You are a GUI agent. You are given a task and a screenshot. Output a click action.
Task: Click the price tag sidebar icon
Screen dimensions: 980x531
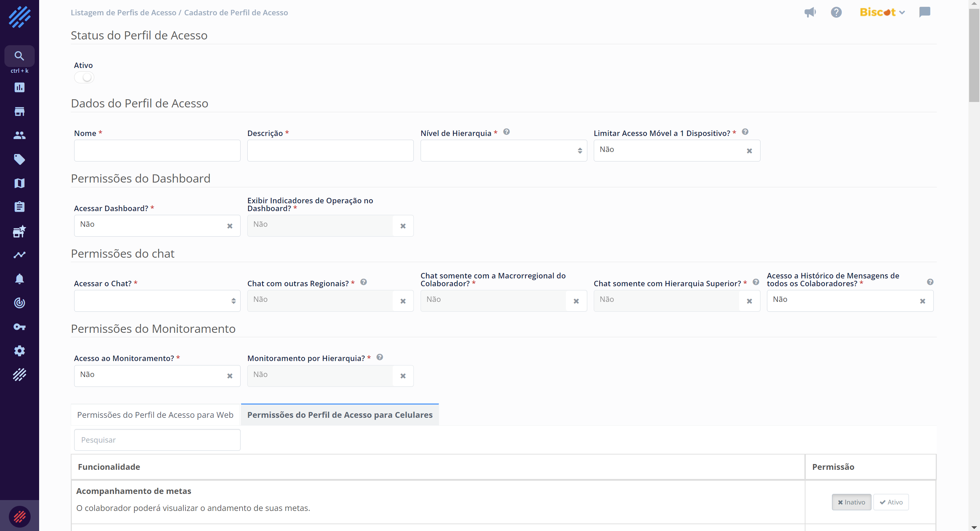[x=19, y=159]
